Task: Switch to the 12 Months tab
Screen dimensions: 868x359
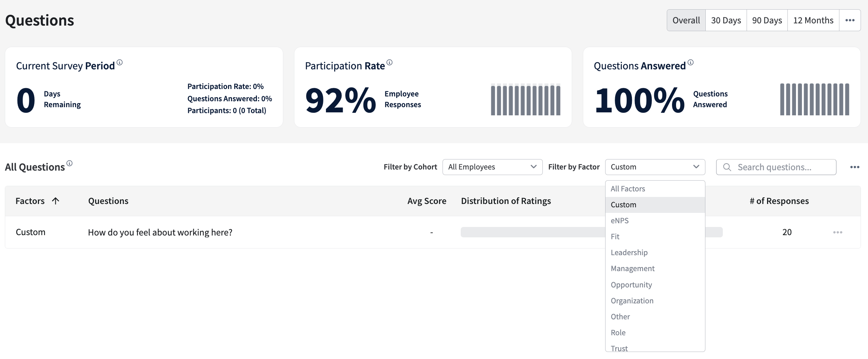Action: coord(813,20)
